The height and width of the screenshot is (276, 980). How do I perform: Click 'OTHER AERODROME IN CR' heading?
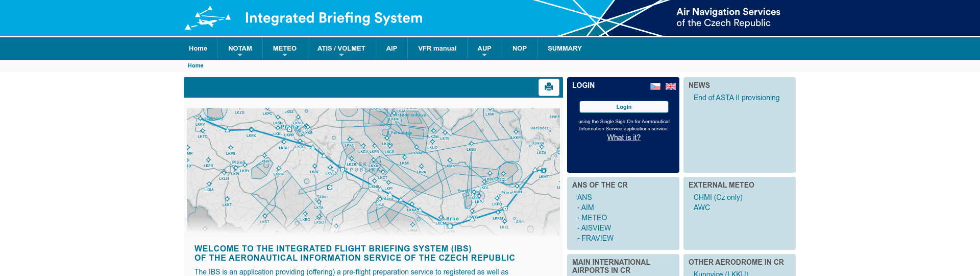[736, 262]
